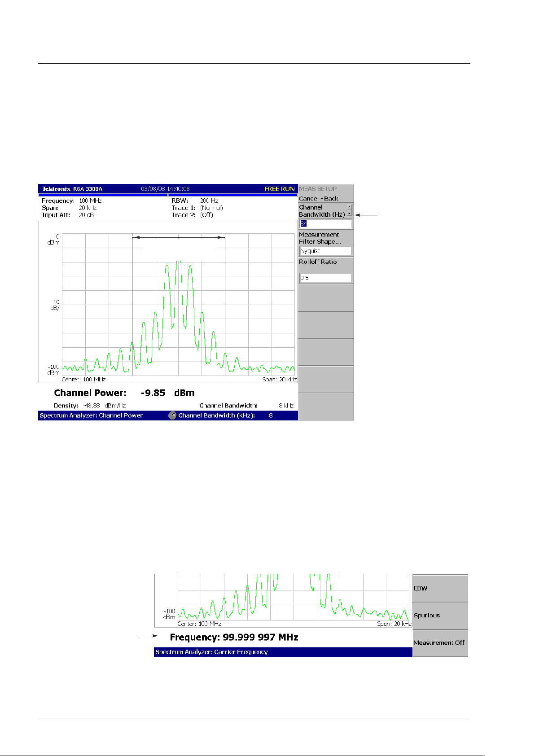Viewport: 535px width, 756px height.
Task: Click the date and time 03/08/08 14:40:08
Action: pyautogui.click(x=165, y=189)
